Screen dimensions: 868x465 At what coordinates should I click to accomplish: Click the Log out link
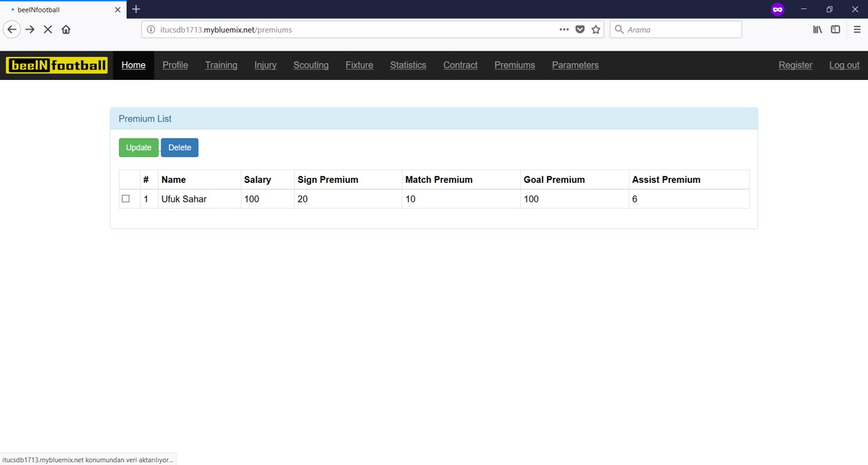[844, 65]
